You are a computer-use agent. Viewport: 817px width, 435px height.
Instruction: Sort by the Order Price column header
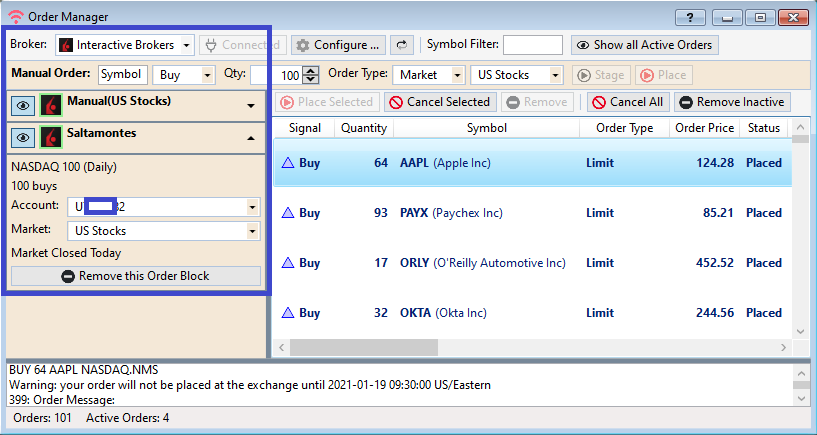(703, 128)
